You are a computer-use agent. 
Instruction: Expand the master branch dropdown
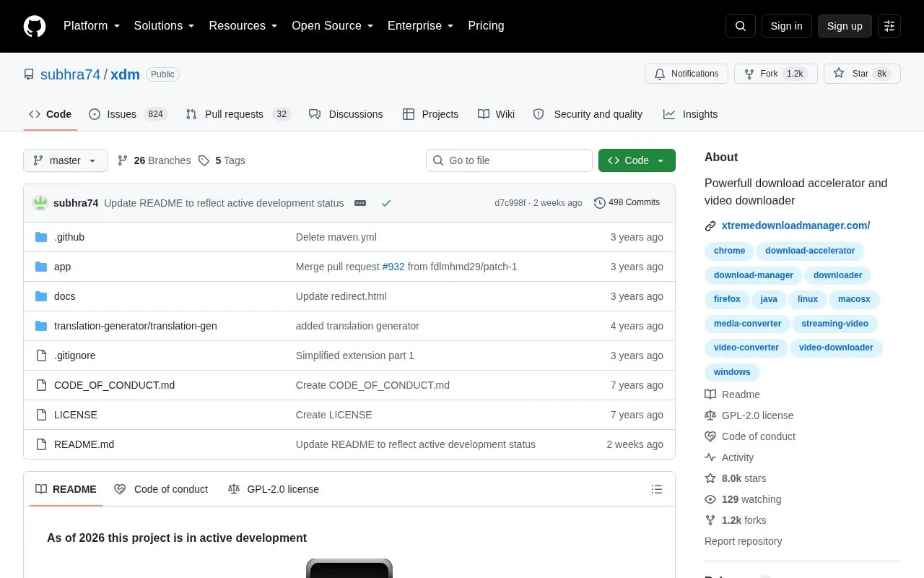pos(65,160)
